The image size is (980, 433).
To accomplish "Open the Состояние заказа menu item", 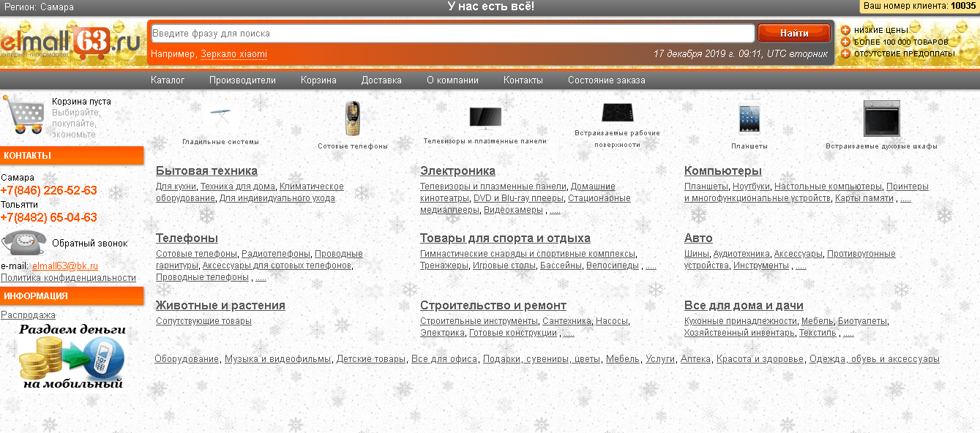I will click(606, 80).
